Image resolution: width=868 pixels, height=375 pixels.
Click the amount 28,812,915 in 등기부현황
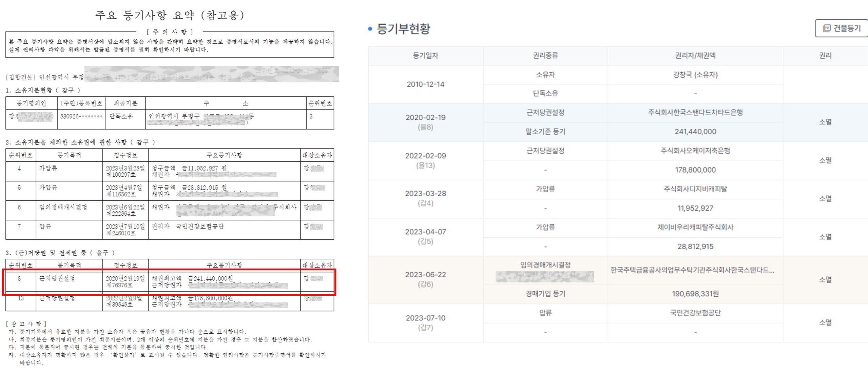pyautogui.click(x=695, y=246)
